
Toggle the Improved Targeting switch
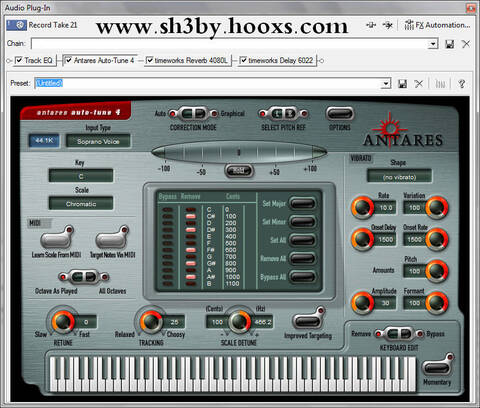point(308,319)
